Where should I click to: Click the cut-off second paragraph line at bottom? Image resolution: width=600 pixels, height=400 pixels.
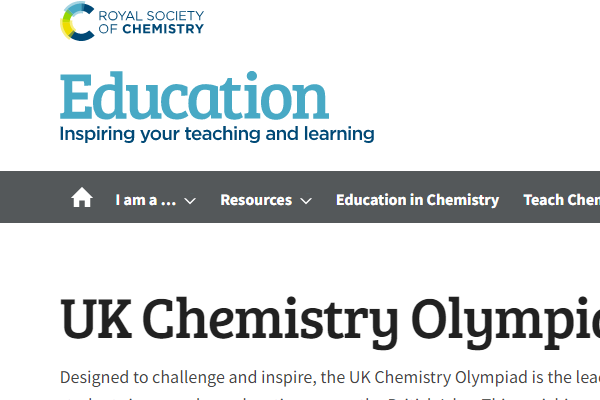tap(330, 397)
